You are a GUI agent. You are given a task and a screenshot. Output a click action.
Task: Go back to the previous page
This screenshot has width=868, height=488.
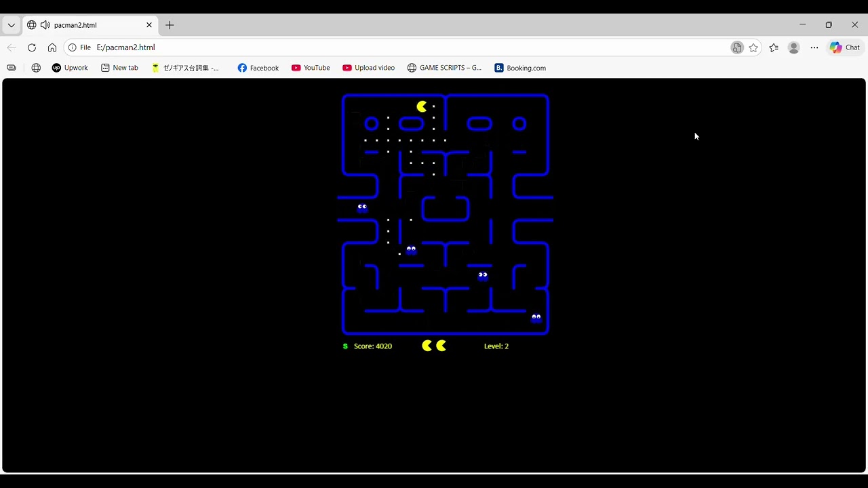point(12,47)
